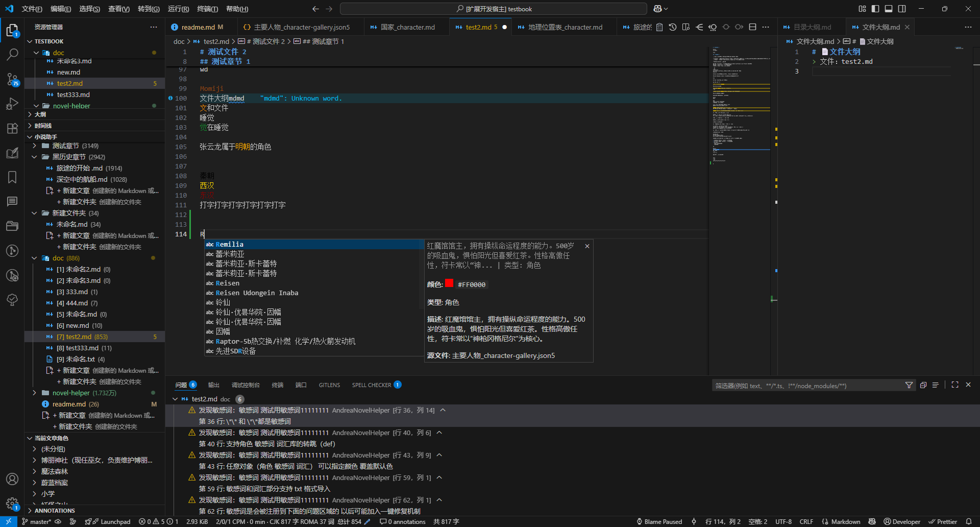Image resolution: width=980 pixels, height=527 pixels.
Task: Expand the 测试章节 (3149) folder
Action: point(95,146)
